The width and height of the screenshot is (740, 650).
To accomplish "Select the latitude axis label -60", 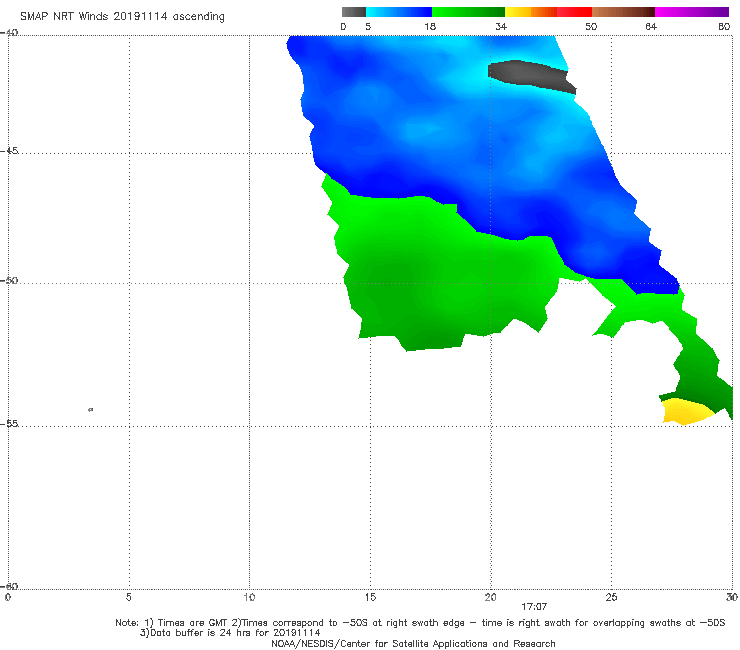I will click(x=9, y=587).
